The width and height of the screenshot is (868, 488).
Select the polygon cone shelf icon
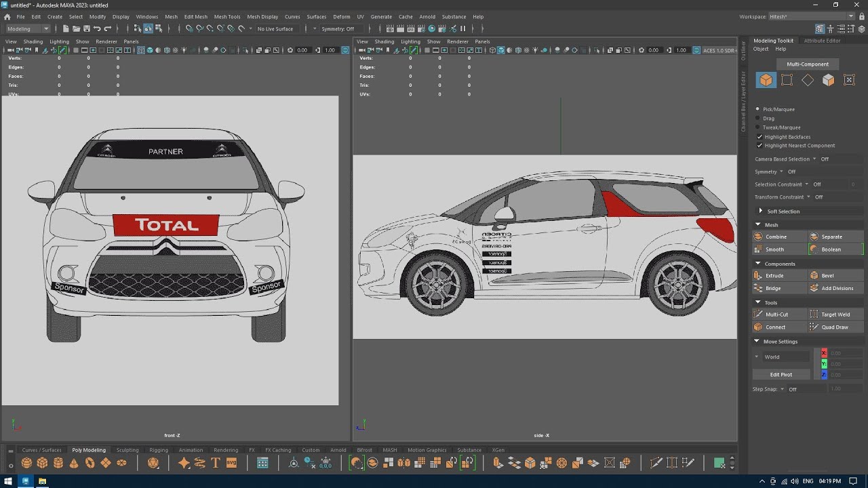click(73, 463)
